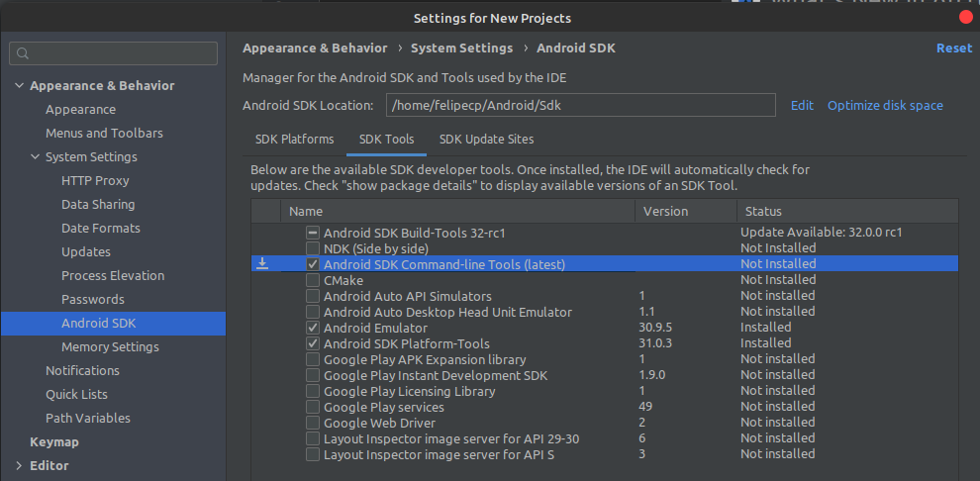The image size is (980, 481).
Task: Collapse the Appearance & Behavior tree section
Action: click(x=20, y=85)
